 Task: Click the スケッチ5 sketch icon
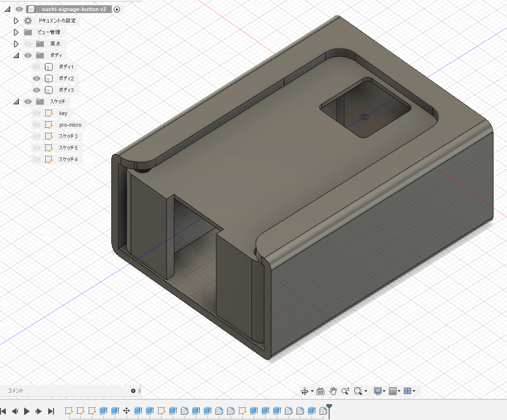point(49,148)
